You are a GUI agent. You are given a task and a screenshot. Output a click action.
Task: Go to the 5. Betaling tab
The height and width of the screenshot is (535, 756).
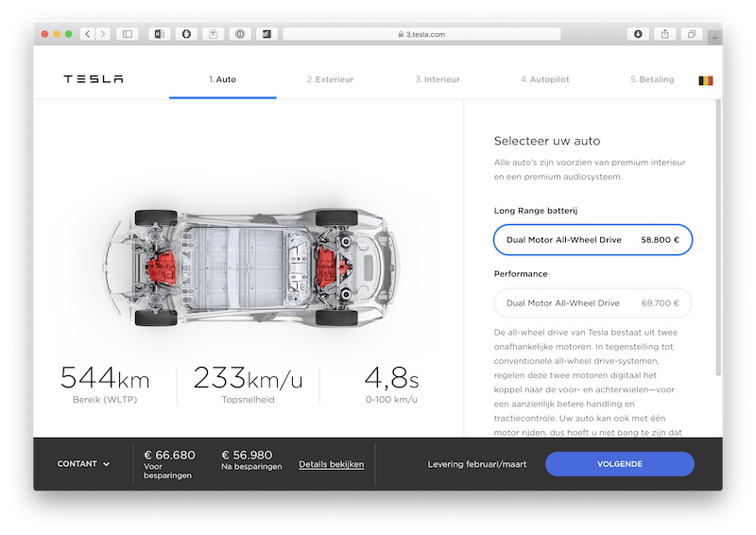(x=652, y=79)
